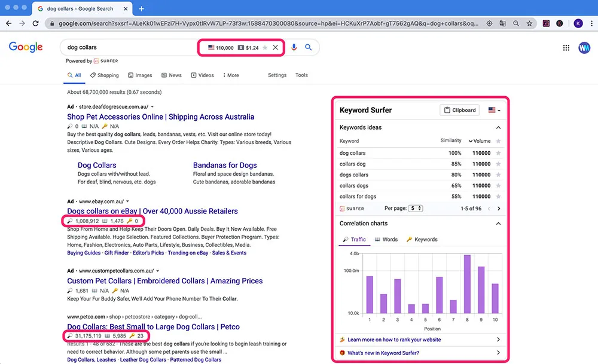Open 'Shop Pet Accessories Online' ad link
598x364 pixels.
(160, 117)
